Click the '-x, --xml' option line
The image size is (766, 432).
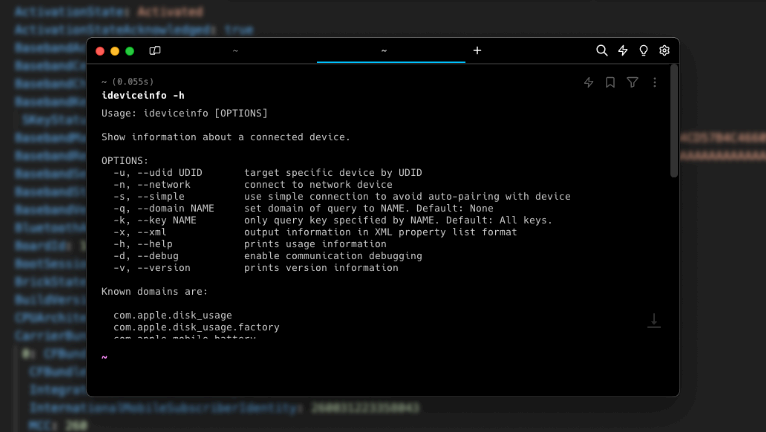coord(315,232)
